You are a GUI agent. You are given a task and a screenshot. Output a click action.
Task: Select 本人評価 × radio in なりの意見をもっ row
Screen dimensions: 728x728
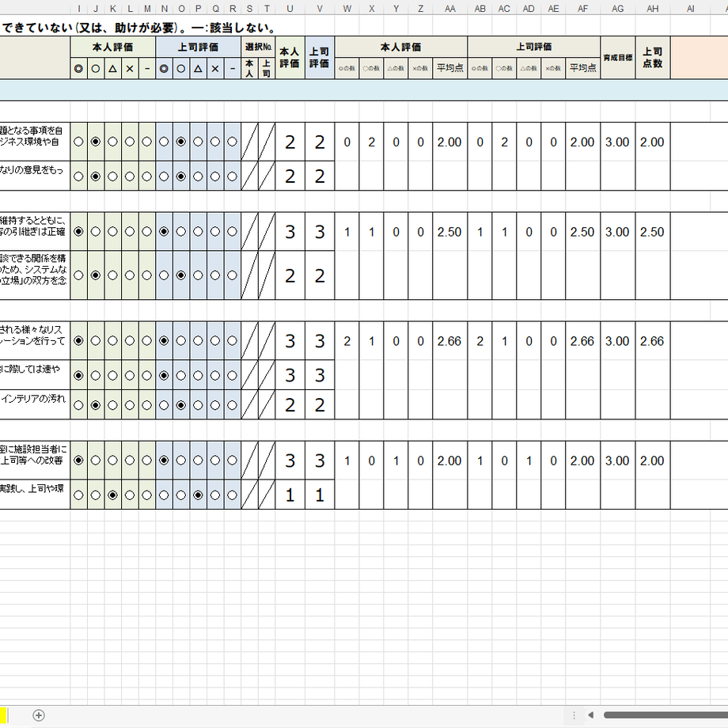pos(130,176)
